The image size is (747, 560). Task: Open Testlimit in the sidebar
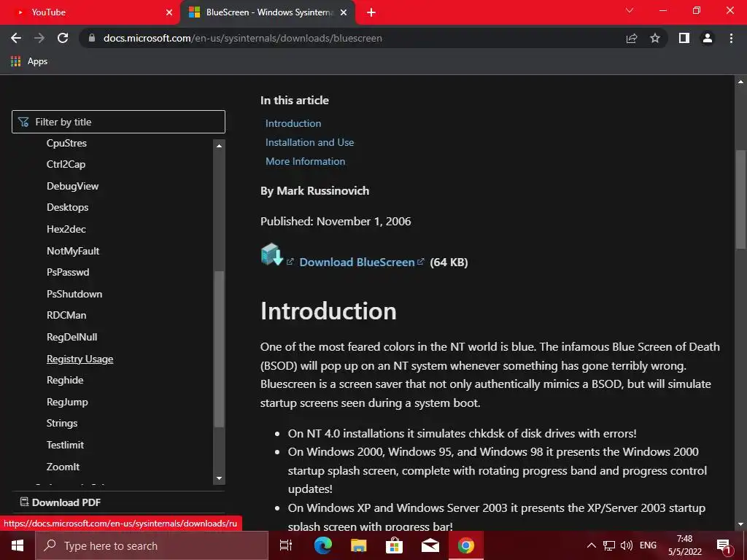65,445
